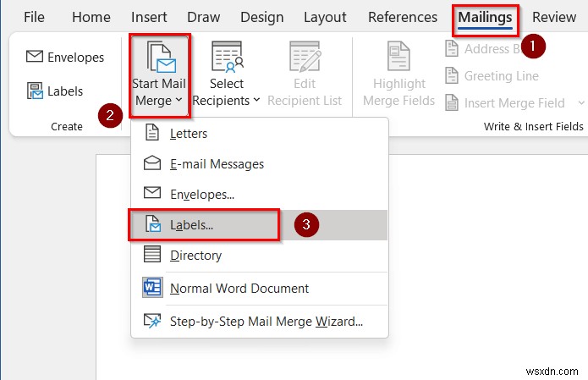Collapse the Start Mail Merge dropdown arrow
The image size is (588, 380).
click(x=179, y=100)
